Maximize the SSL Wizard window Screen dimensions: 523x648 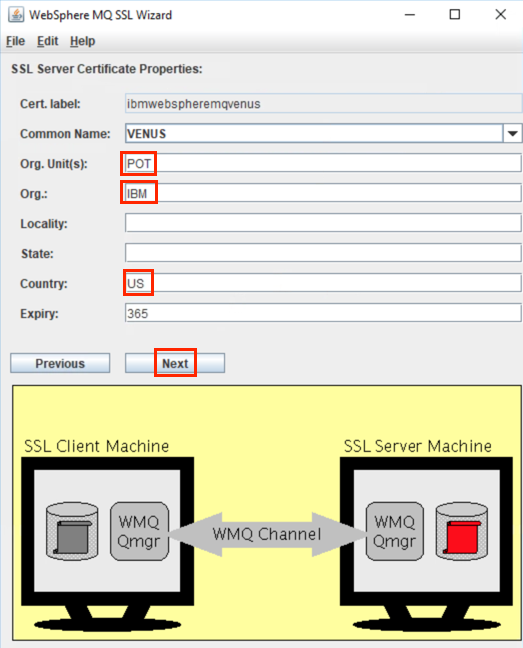(455, 14)
